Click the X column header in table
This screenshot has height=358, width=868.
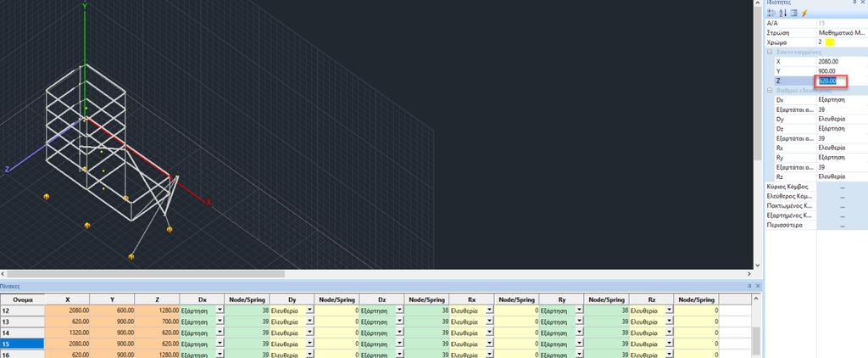(67, 299)
